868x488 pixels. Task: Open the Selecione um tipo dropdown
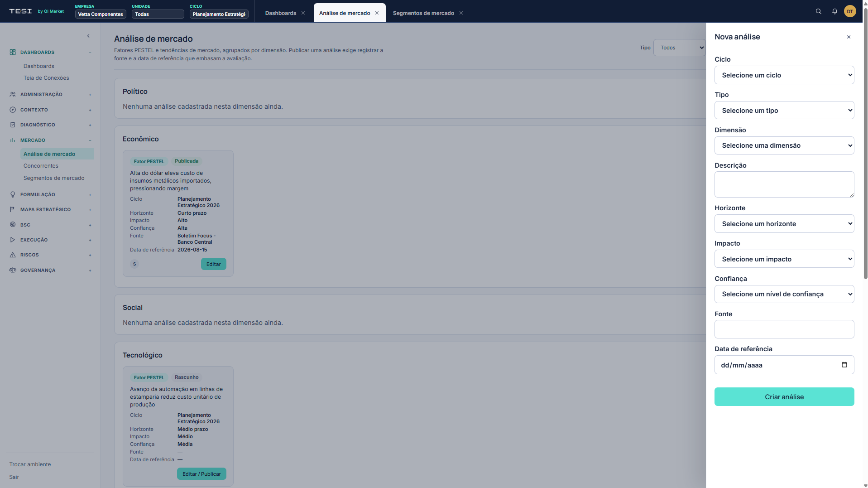coord(784,111)
